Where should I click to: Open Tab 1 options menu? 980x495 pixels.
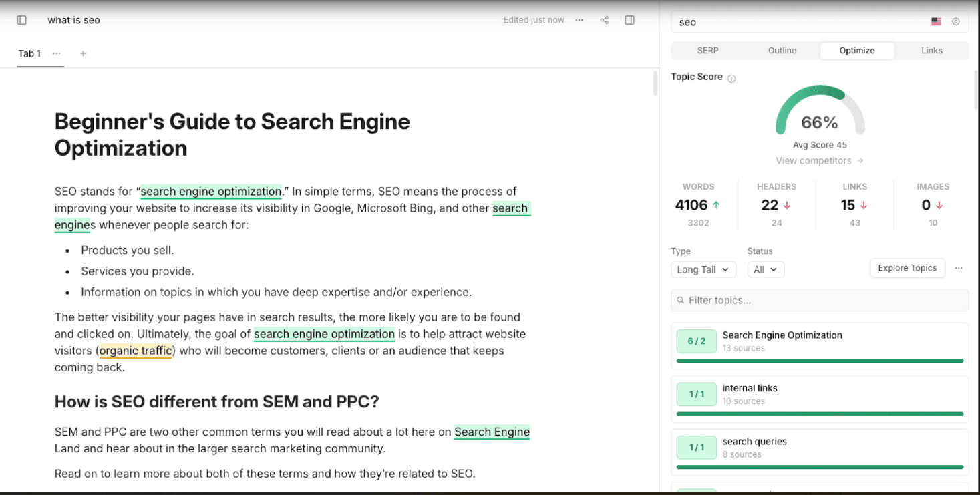(x=57, y=53)
